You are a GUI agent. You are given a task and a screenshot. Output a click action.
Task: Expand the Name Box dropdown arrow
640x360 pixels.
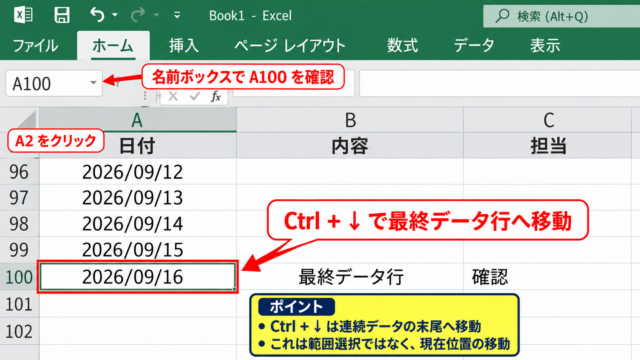click(93, 83)
